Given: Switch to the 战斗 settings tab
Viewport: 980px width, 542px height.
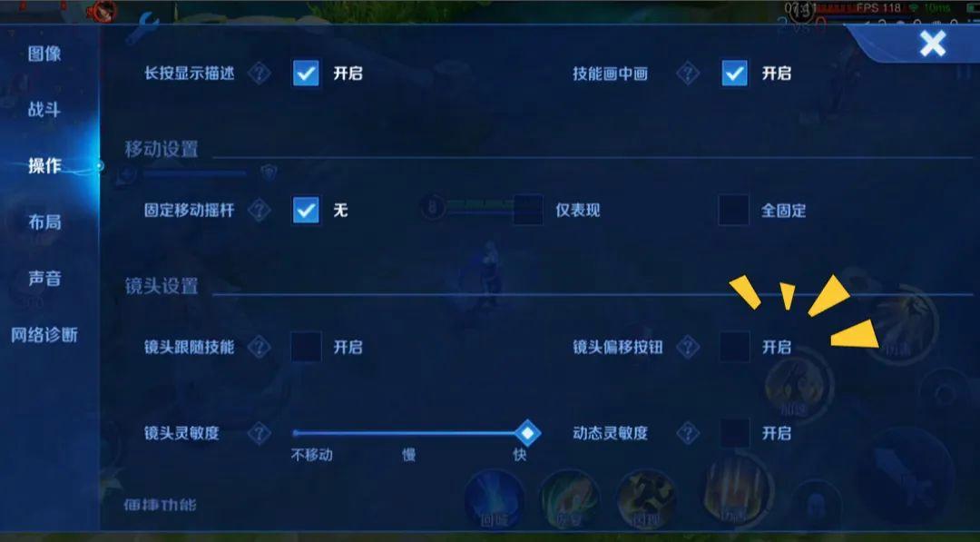Looking at the screenshot, I should pyautogui.click(x=44, y=110).
